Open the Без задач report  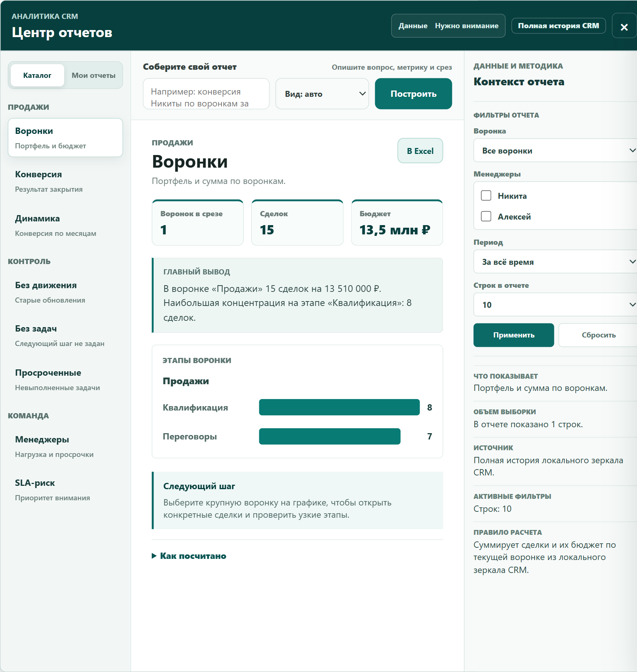[65, 336]
